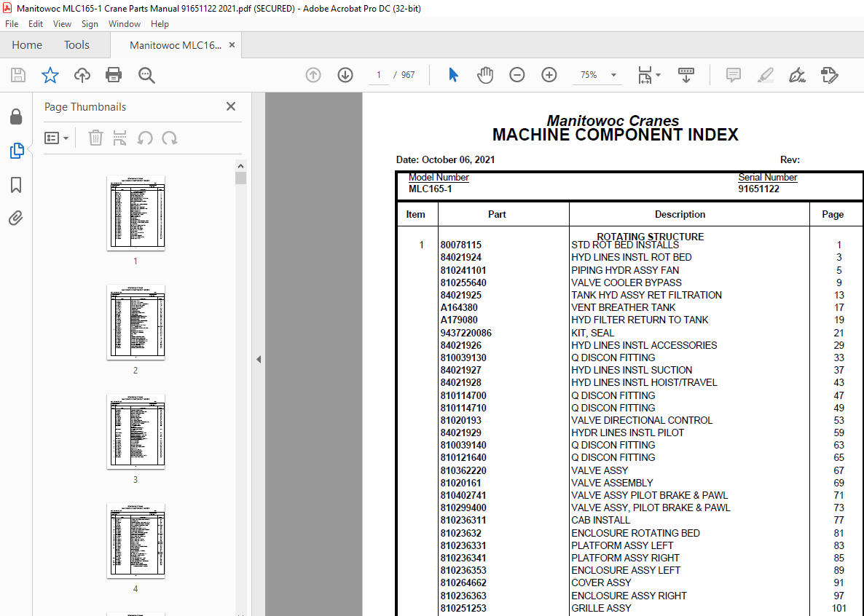Activate the hand pan tool
864x616 pixels.
point(485,75)
